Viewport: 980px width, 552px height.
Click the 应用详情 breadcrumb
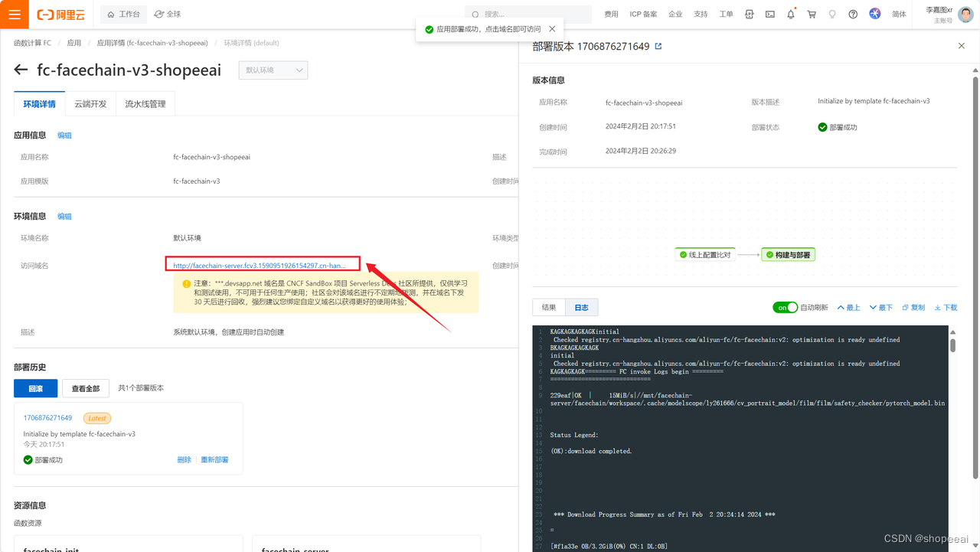pyautogui.click(x=152, y=43)
